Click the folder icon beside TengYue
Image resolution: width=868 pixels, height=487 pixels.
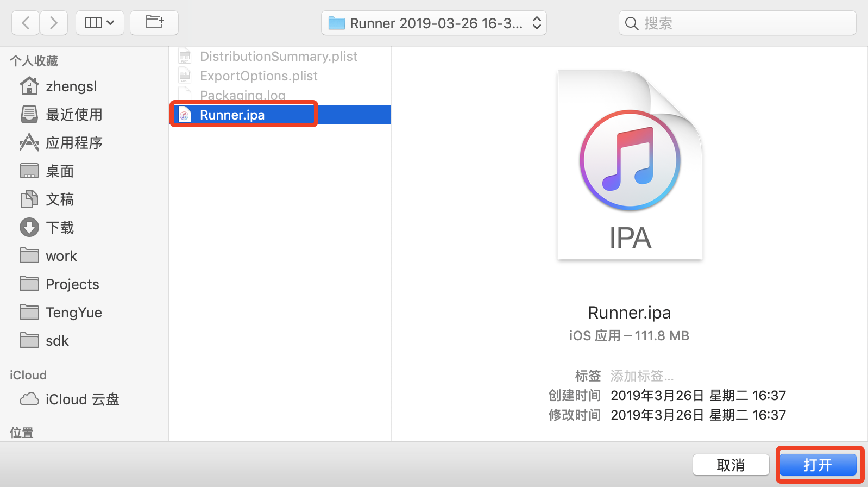29,311
